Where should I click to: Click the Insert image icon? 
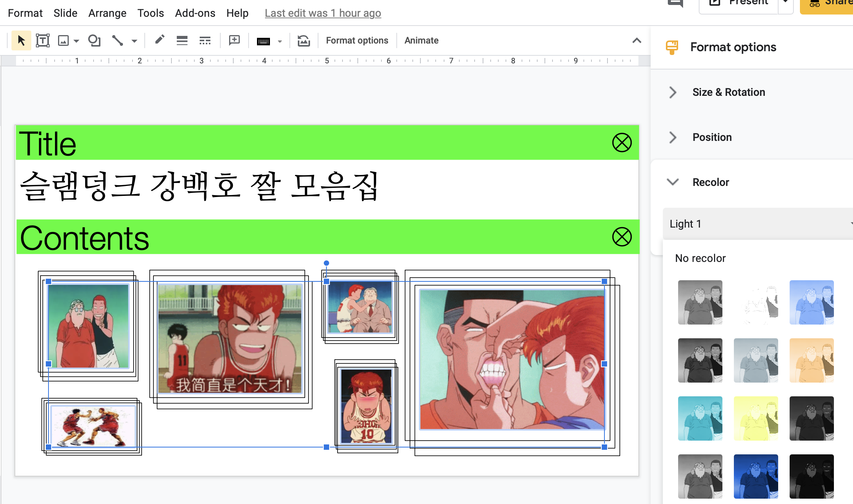coord(63,40)
